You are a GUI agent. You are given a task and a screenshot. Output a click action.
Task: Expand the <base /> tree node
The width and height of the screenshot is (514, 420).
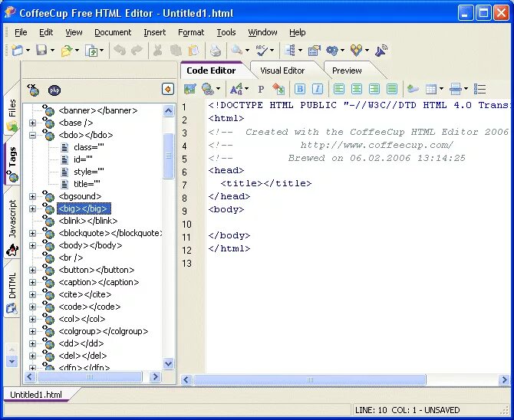point(32,123)
